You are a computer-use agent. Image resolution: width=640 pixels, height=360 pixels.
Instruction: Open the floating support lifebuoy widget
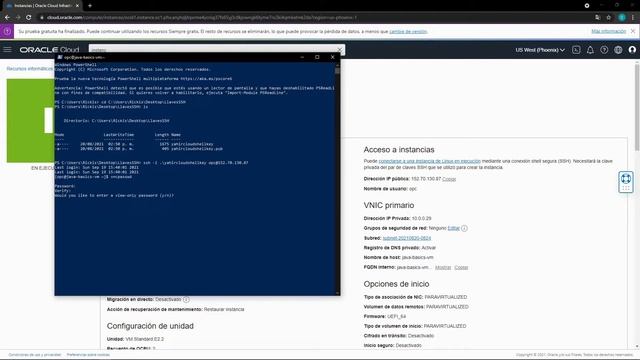(x=626, y=182)
